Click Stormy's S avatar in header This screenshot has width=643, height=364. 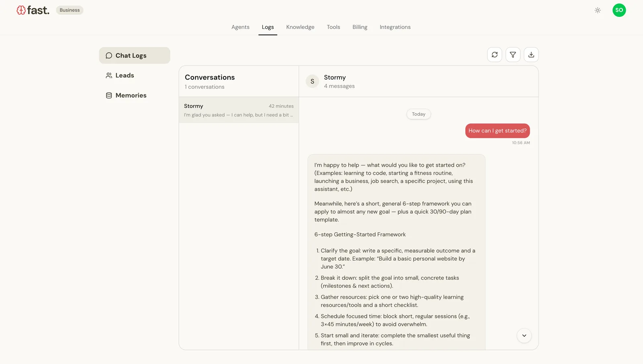click(312, 81)
